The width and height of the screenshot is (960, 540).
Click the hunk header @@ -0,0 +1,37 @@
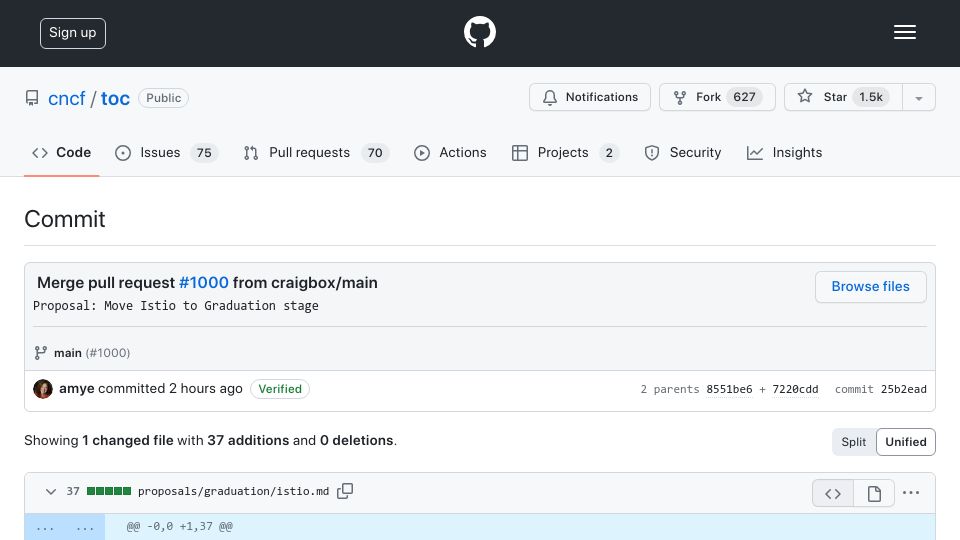tap(179, 527)
